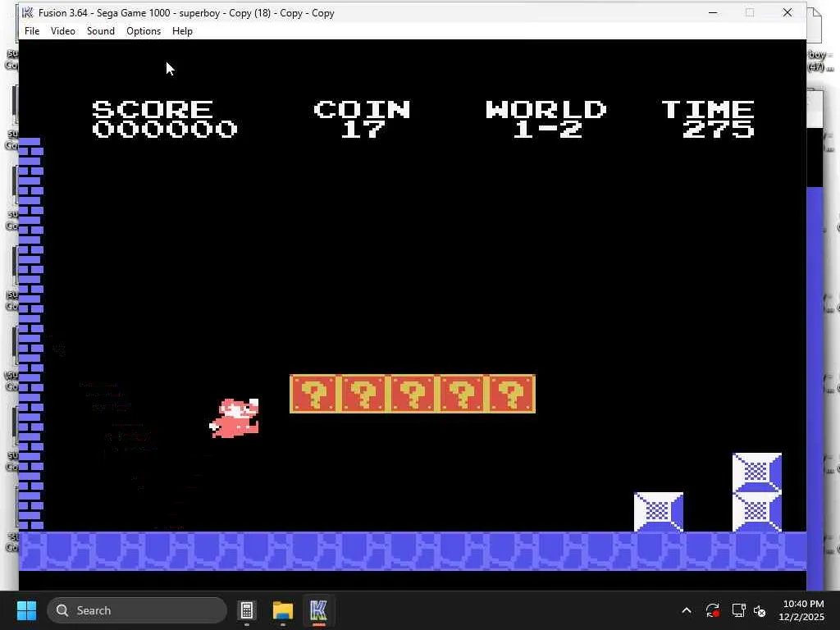Image resolution: width=840 pixels, height=630 pixels.
Task: Click the WORLD 1-2 indicator
Action: [x=546, y=119]
